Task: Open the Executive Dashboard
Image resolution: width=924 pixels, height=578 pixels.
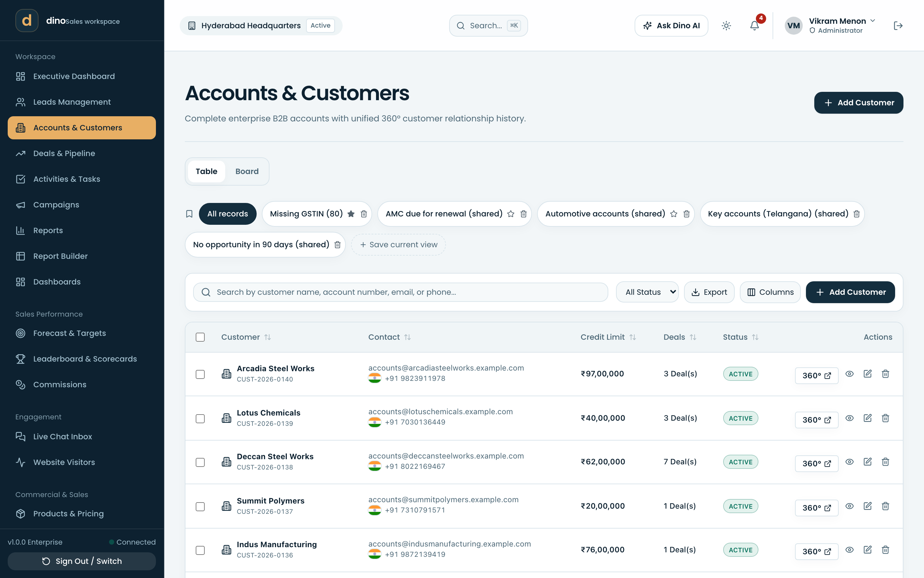Action: 82,76
